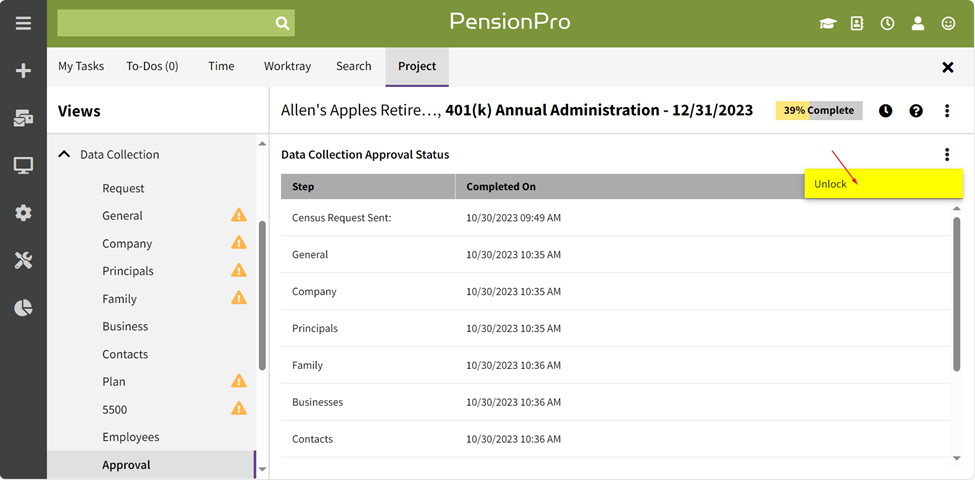Click the Step column header
Screen dimensions: 975x480
[368, 187]
